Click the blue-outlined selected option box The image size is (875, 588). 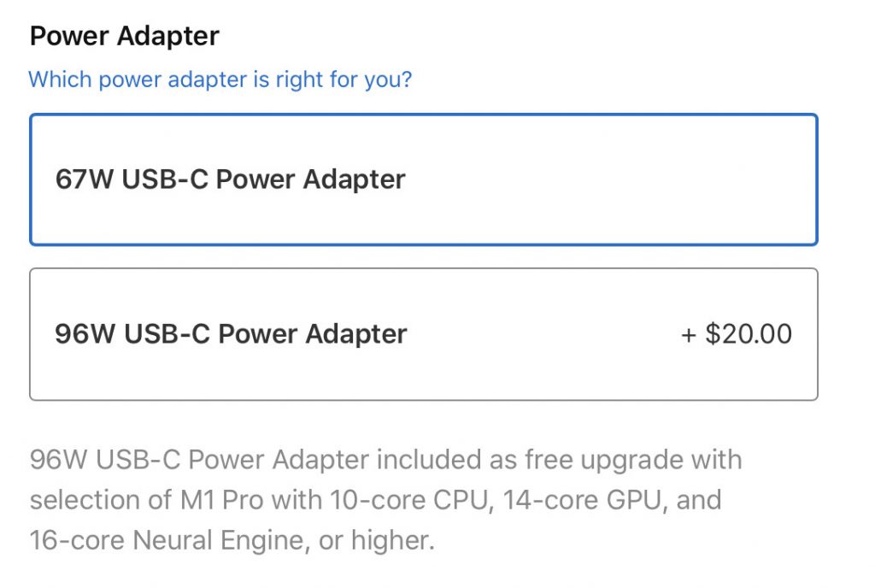(x=425, y=179)
